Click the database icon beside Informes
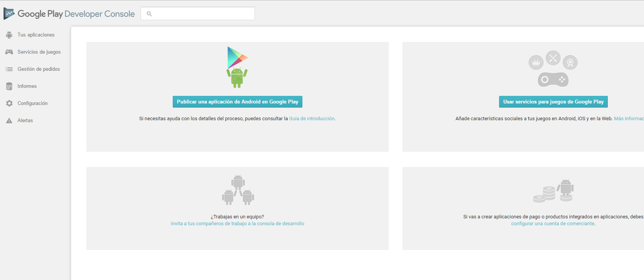644x280 pixels. 9,86
